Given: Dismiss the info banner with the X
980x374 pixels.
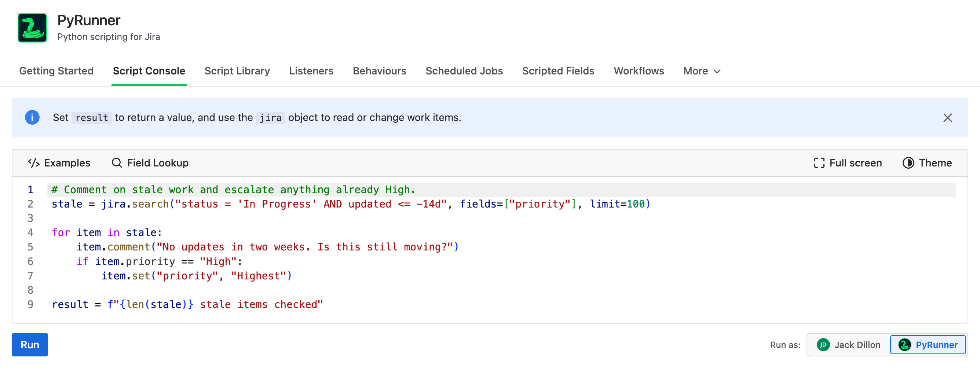Looking at the screenshot, I should (x=947, y=118).
